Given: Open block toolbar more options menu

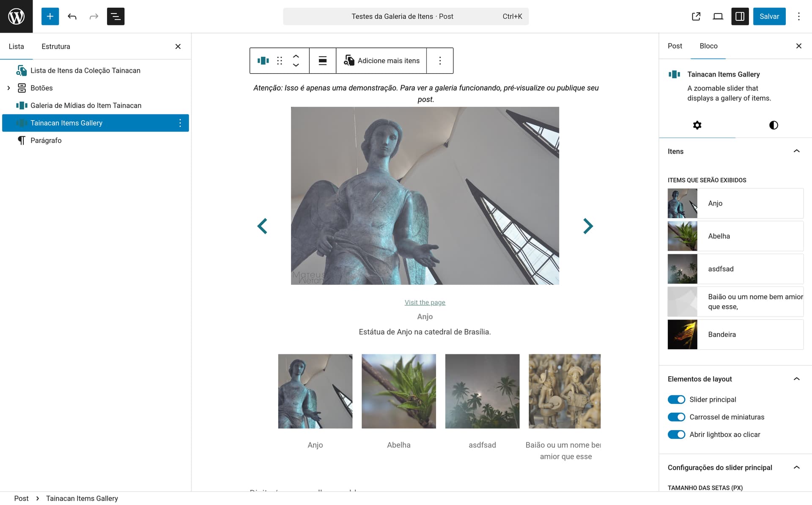Looking at the screenshot, I should point(440,61).
